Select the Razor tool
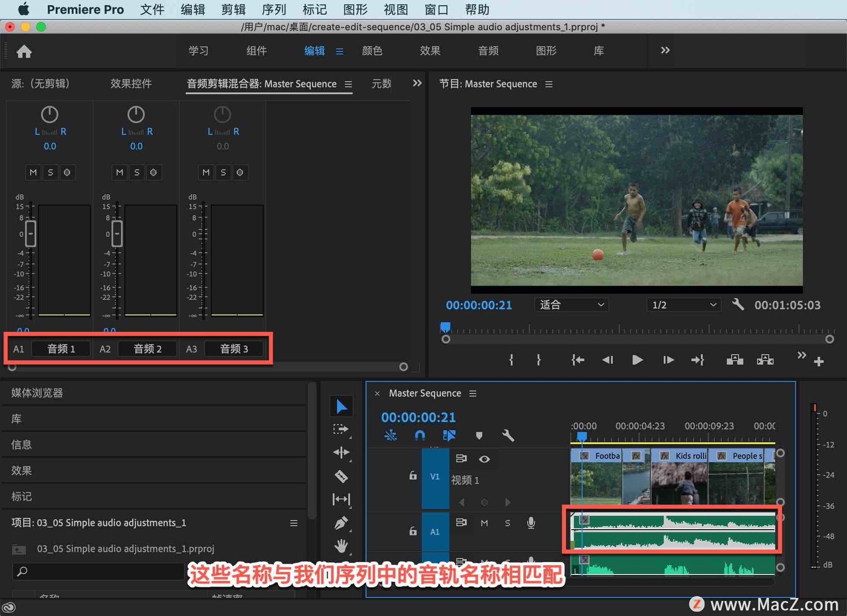847x616 pixels. (x=341, y=476)
